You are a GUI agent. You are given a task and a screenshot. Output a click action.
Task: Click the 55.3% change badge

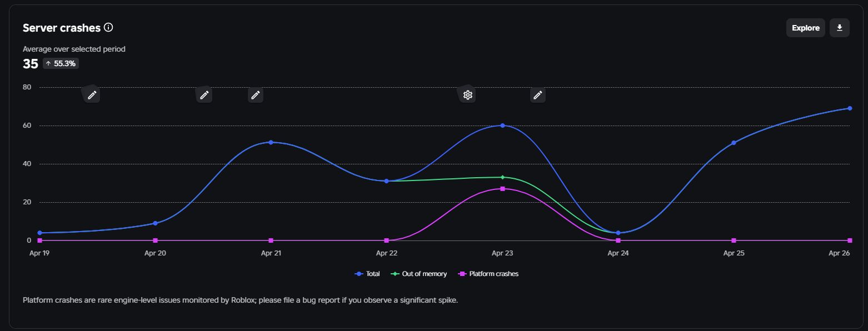(61, 63)
